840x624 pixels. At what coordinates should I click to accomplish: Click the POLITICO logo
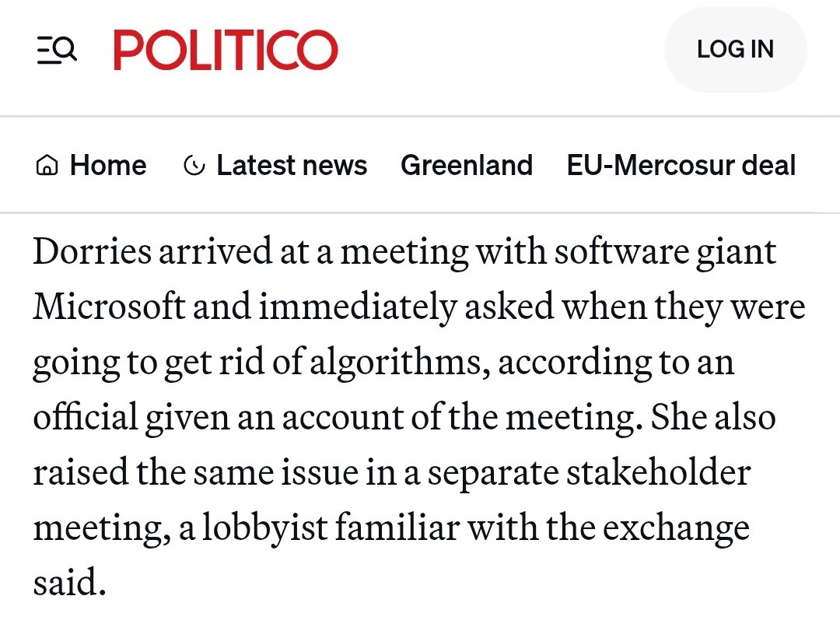point(226,51)
